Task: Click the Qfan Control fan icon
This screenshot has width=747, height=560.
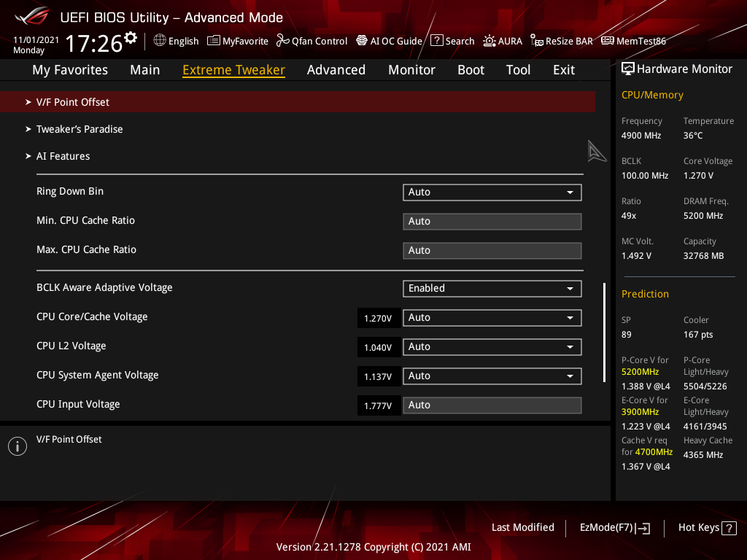Action: (x=283, y=41)
